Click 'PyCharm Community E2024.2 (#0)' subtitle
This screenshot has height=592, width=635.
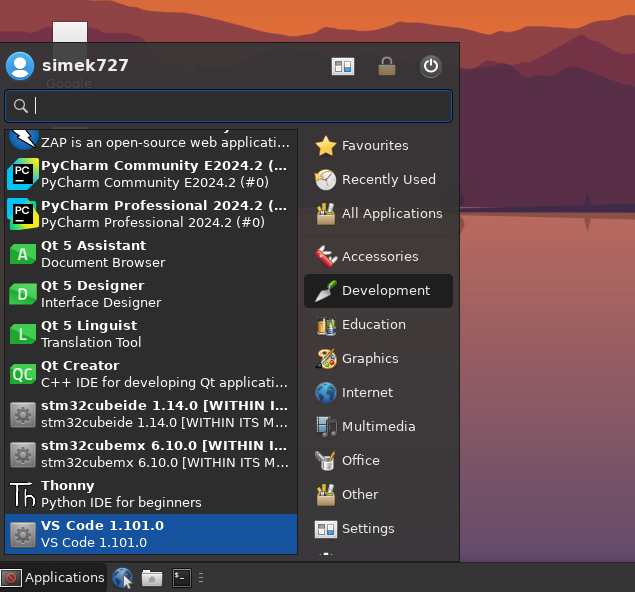click(x=155, y=183)
